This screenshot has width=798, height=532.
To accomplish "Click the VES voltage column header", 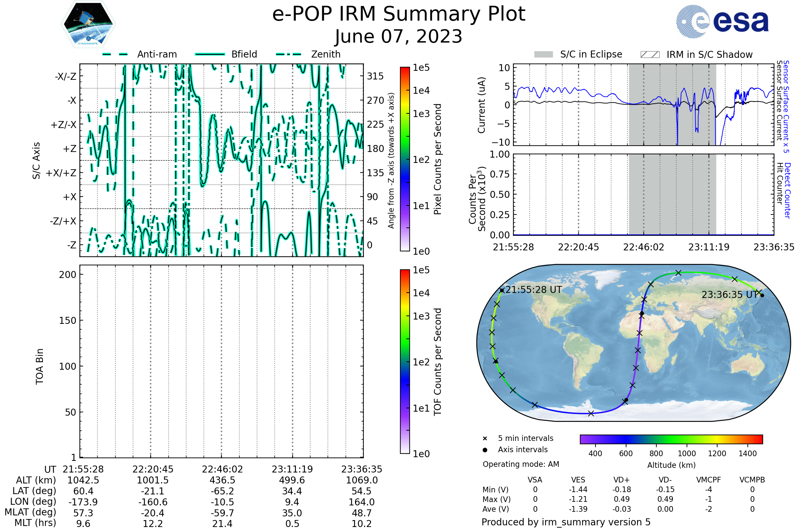I will coord(578,480).
